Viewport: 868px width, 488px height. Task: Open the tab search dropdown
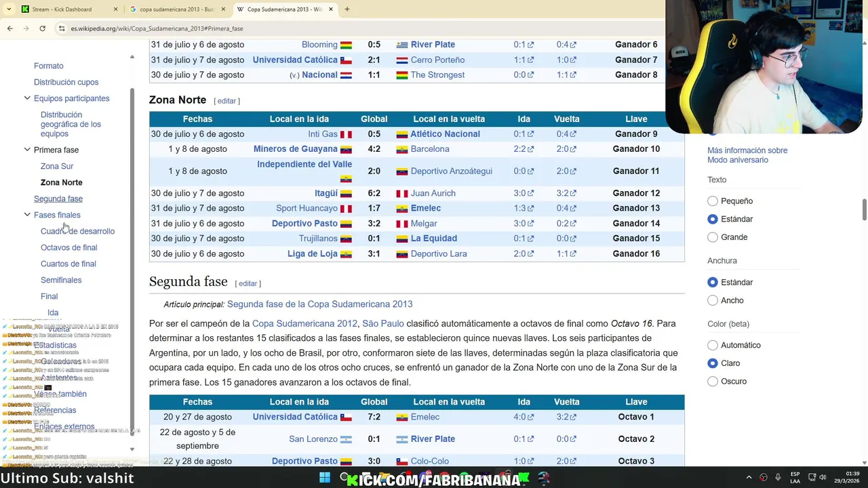point(8,9)
